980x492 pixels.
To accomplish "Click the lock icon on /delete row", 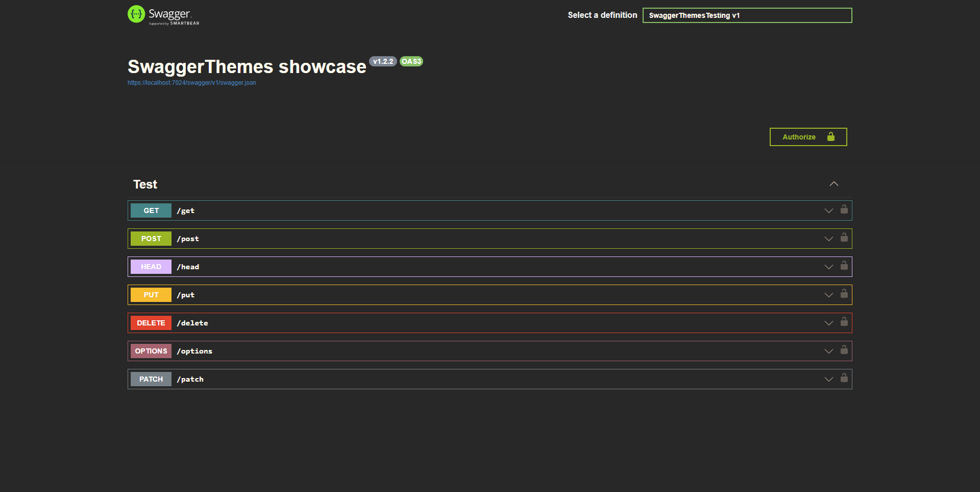I will point(844,321).
